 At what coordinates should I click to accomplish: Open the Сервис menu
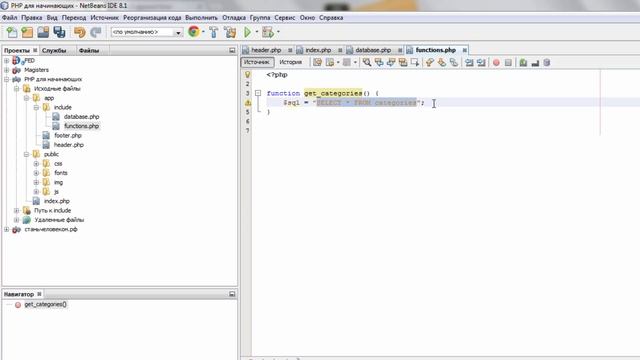click(284, 18)
